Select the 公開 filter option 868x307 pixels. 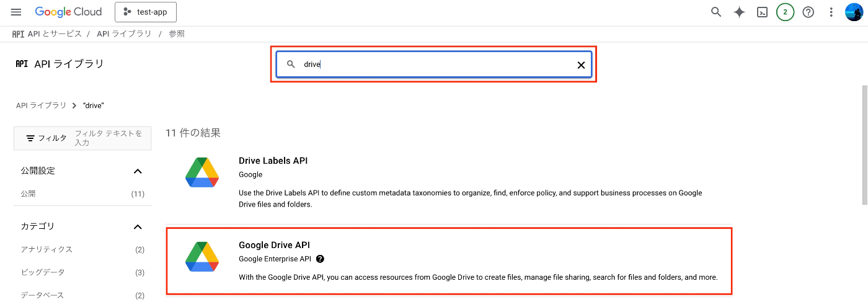[x=28, y=194]
